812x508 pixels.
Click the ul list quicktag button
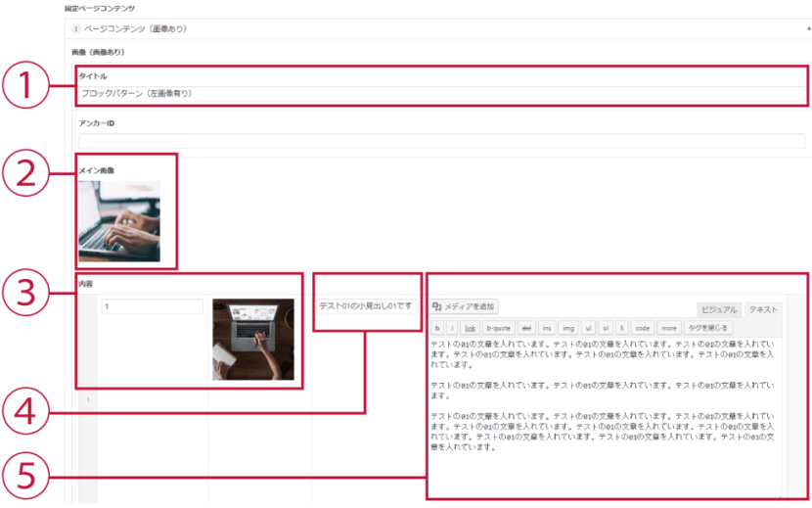pyautogui.click(x=588, y=328)
